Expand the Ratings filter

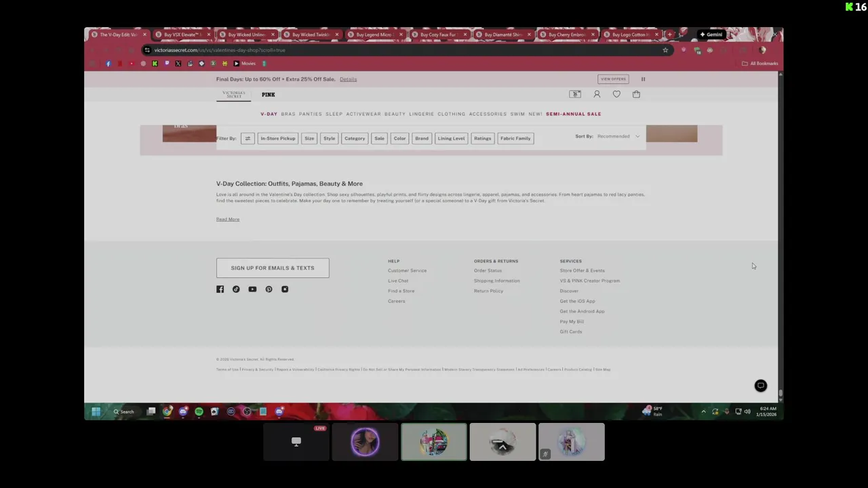pos(482,138)
